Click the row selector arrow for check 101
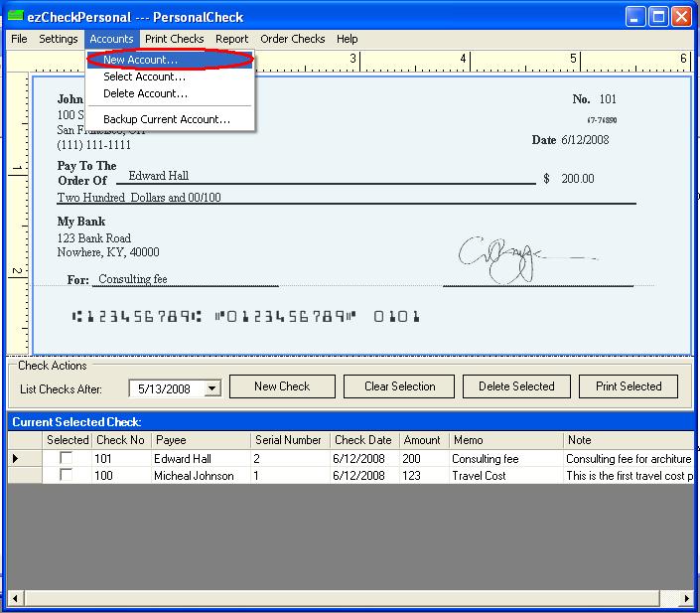The image size is (700, 613). coord(15,459)
